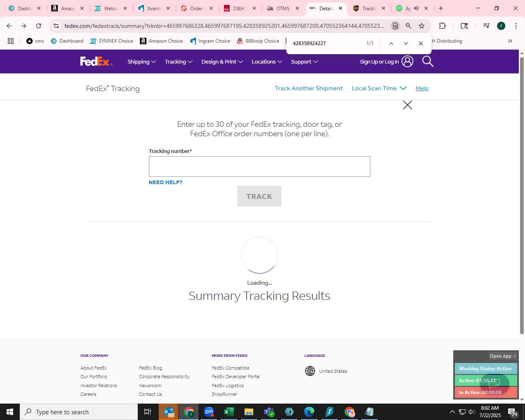Viewport: 525px width, 420px height.
Task: Click Sign Up or Log In
Action: pos(379,62)
